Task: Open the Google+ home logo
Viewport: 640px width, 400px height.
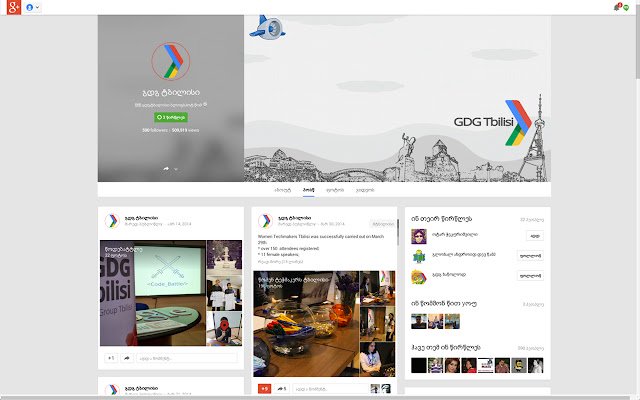Action: click(13, 7)
